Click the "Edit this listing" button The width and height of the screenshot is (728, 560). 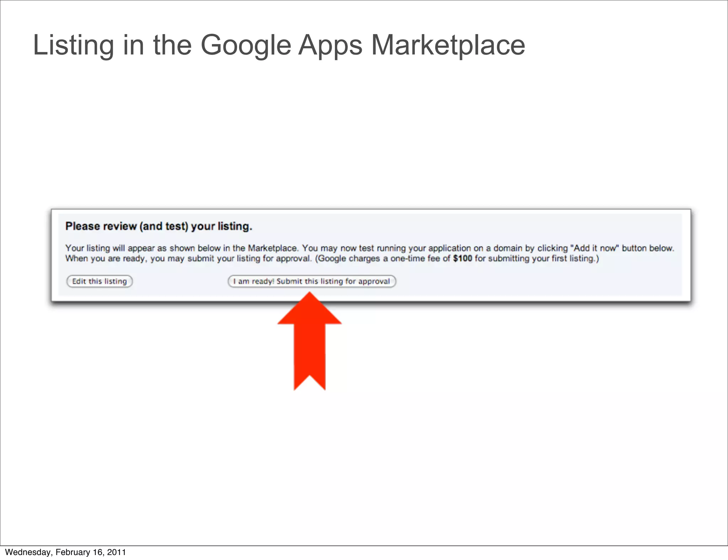click(x=100, y=281)
